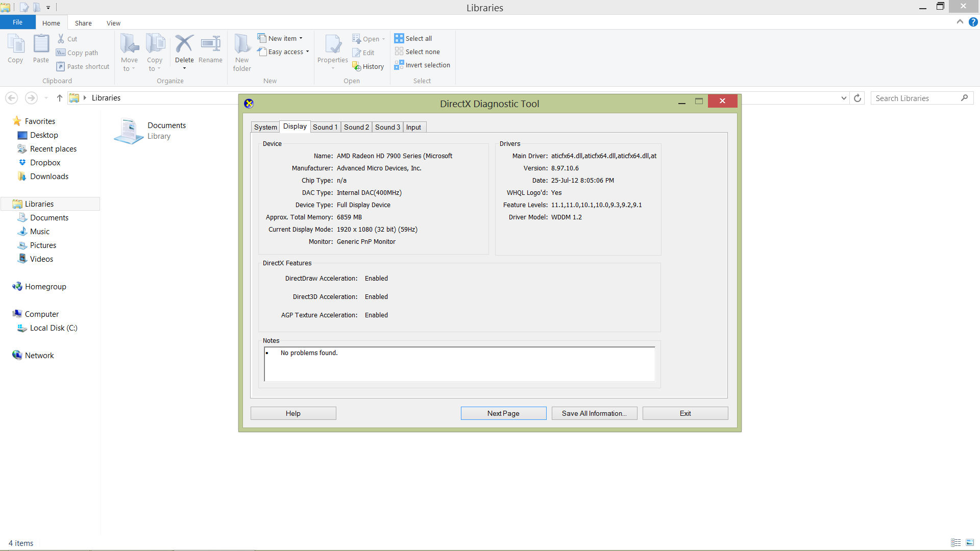
Task: Go up one level with up arrow
Action: point(59,98)
